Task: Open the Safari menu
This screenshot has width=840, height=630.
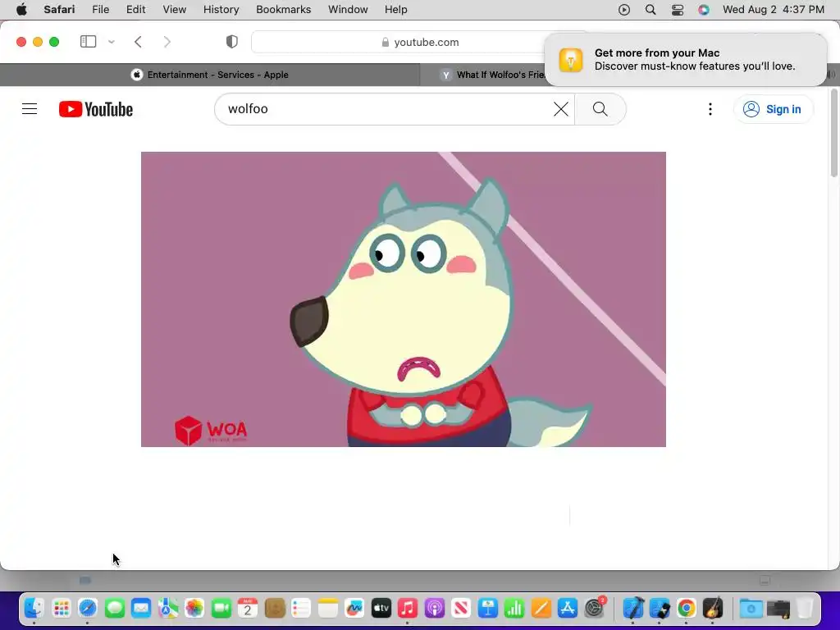Action: (59, 10)
